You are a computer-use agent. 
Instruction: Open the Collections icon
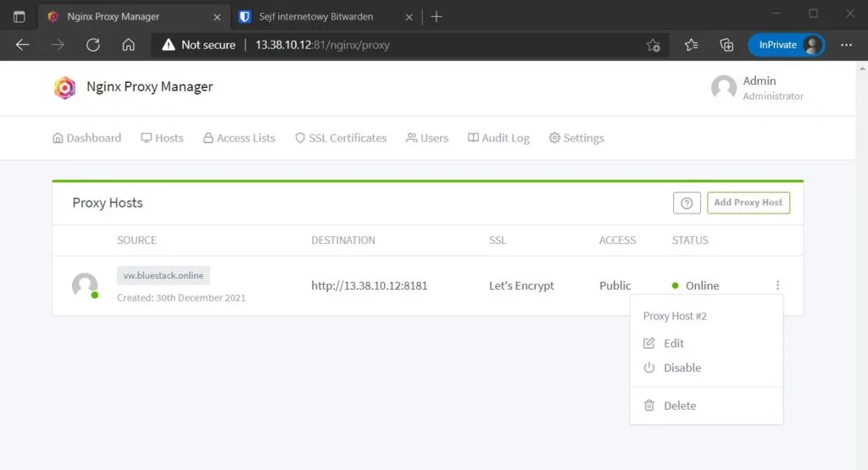[x=726, y=45]
